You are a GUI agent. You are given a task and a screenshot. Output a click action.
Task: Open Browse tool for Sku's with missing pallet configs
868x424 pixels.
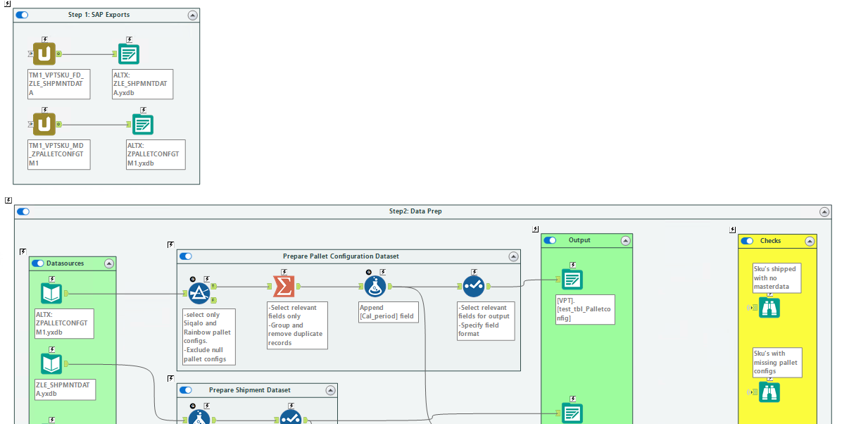tap(769, 392)
